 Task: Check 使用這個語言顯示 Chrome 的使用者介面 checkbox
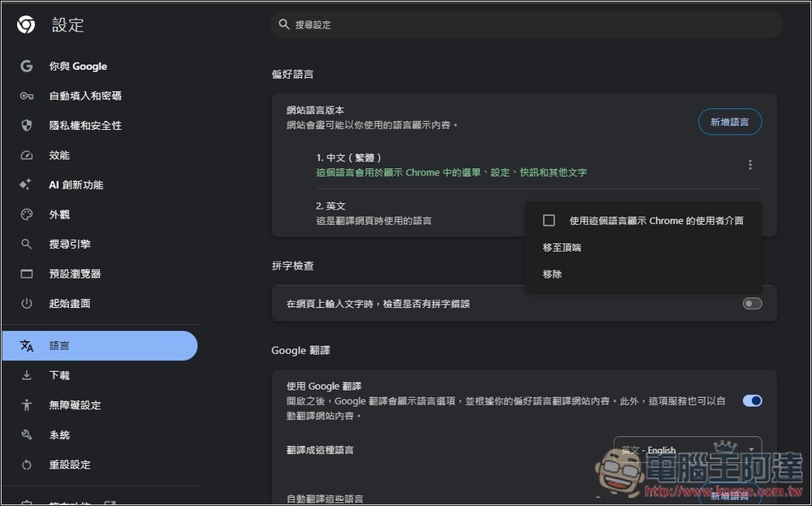point(549,221)
